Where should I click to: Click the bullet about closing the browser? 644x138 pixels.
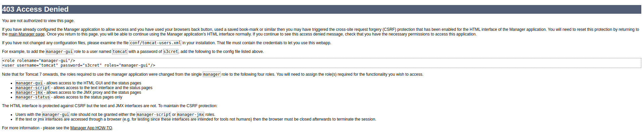point(196,119)
